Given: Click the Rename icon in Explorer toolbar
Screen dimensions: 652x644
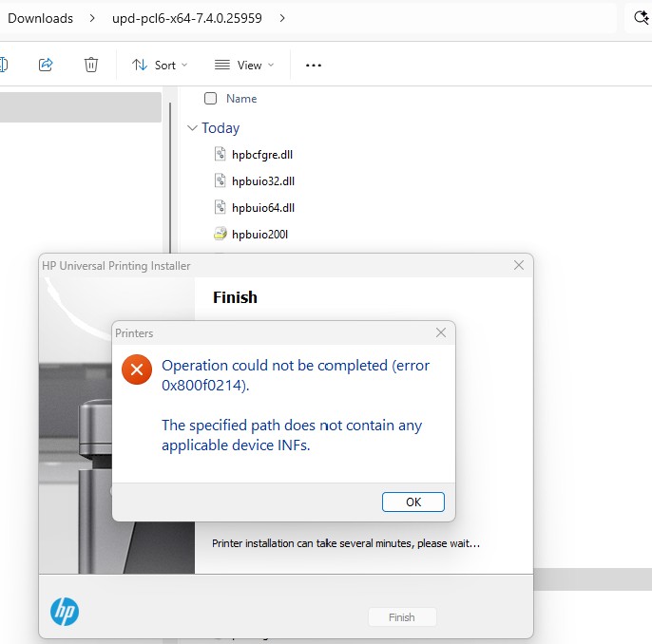Looking at the screenshot, I should tap(4, 65).
